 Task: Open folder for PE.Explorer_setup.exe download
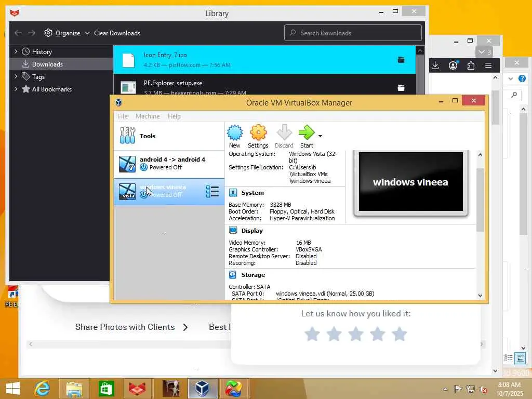pyautogui.click(x=401, y=88)
